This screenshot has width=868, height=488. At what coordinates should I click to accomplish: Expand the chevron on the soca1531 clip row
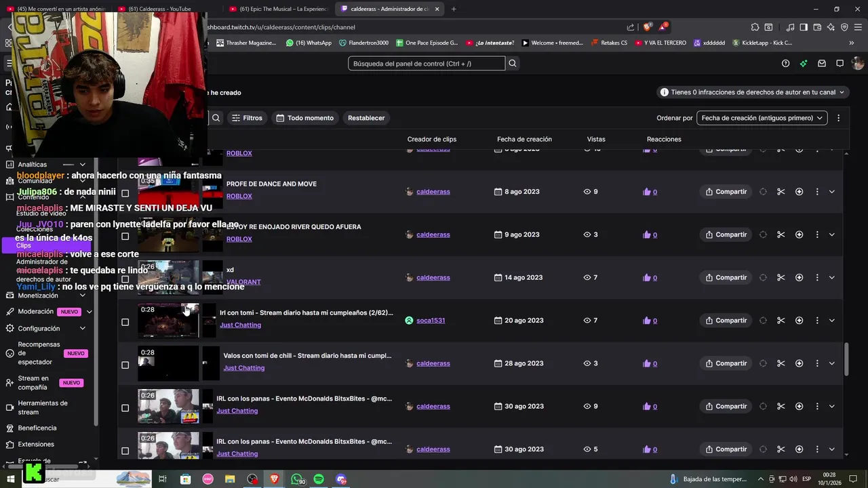[832, 321]
